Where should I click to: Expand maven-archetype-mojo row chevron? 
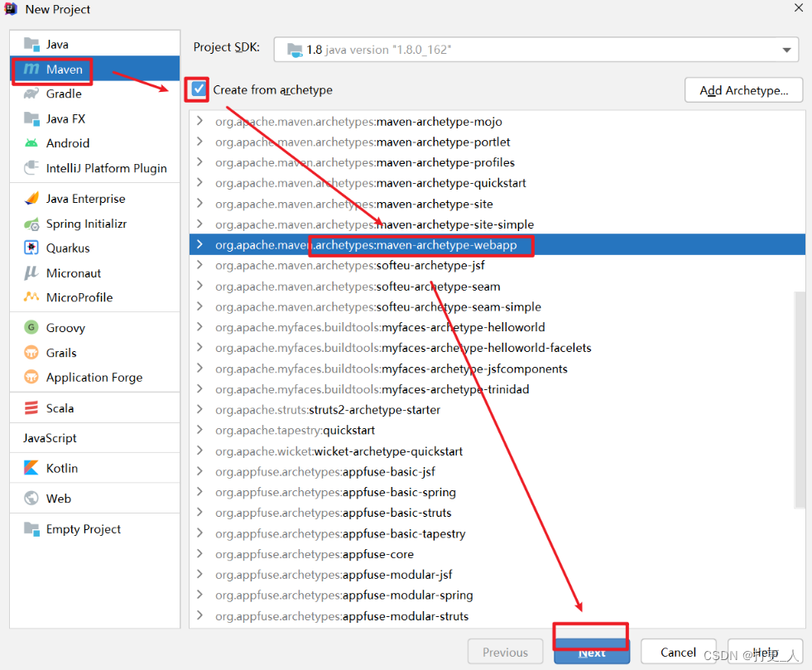pos(199,121)
